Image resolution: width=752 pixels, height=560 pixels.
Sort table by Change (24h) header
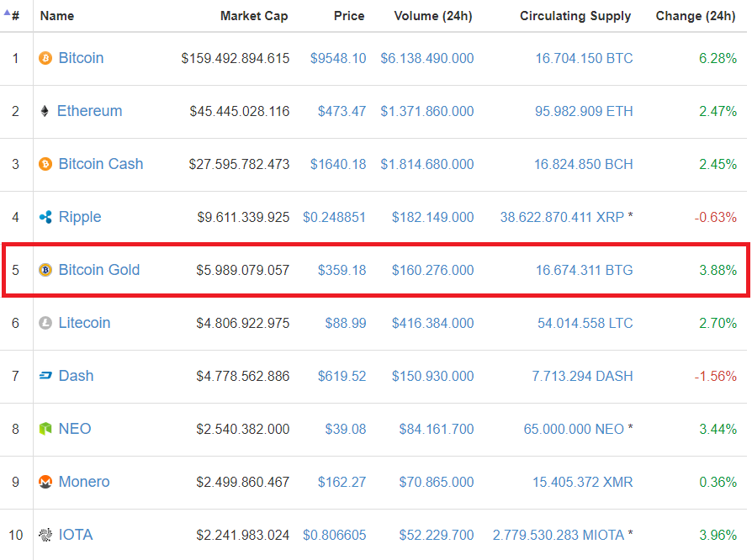pos(696,16)
